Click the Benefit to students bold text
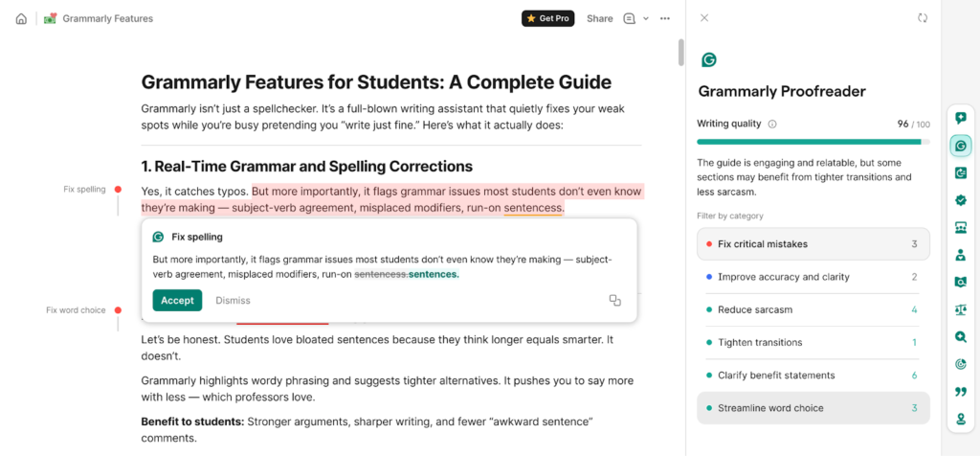 192,422
